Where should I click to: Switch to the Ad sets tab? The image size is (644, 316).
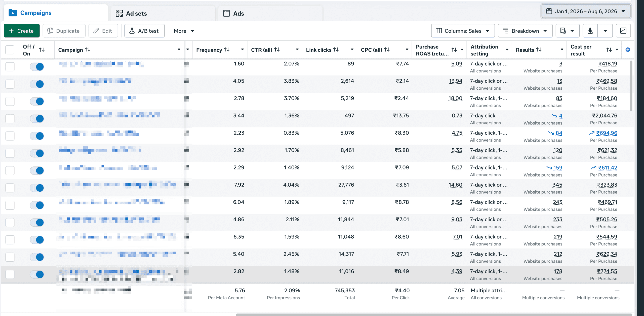point(163,13)
